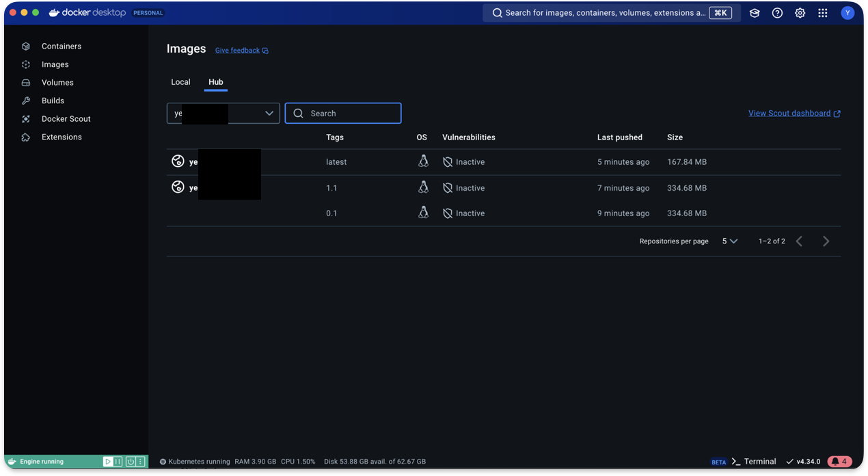Click the Disk 53.88 GB available status

[375, 462]
